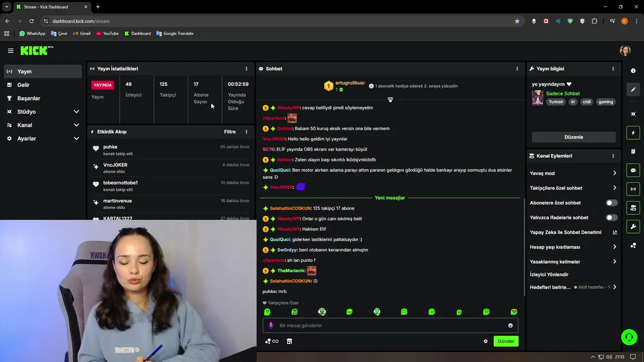Open the profile avatar in the top right
644x362 pixels.
tap(625, 50)
